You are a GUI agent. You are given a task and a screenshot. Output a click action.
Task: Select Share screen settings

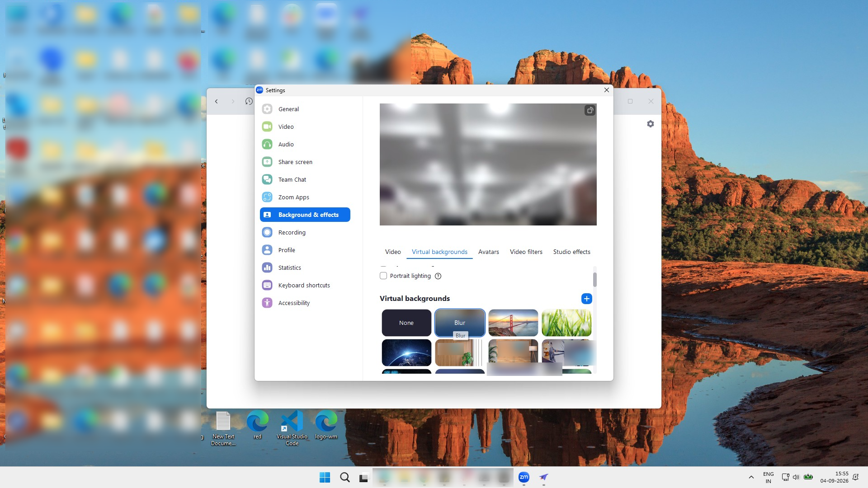click(305, 162)
